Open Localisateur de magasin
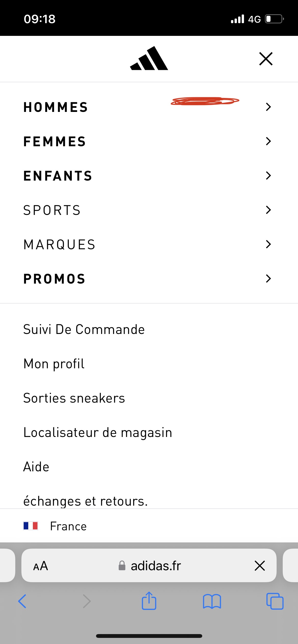The height and width of the screenshot is (644, 298). [98, 432]
